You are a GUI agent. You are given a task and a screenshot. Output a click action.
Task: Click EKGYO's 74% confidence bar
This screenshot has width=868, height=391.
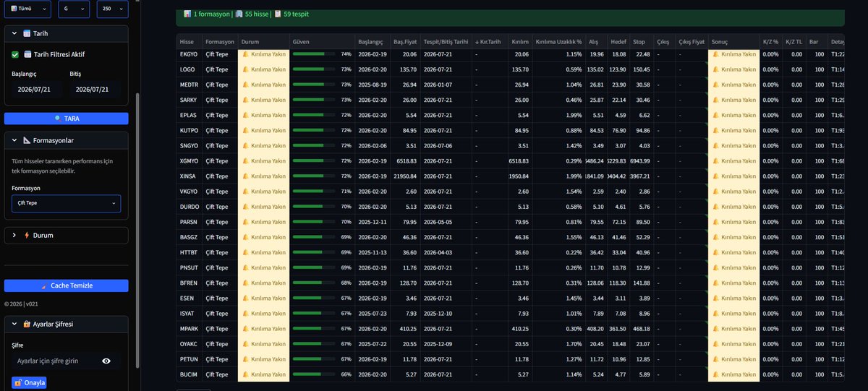click(314, 54)
